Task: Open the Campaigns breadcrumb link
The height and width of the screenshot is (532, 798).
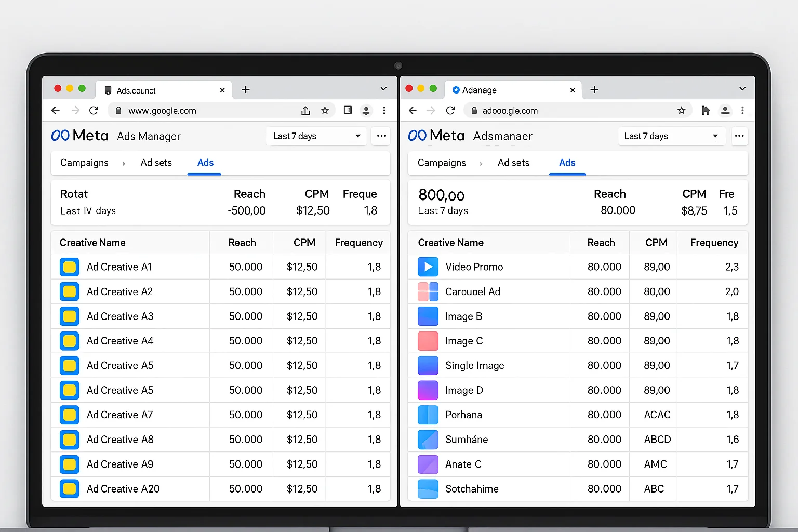Action: click(x=84, y=163)
